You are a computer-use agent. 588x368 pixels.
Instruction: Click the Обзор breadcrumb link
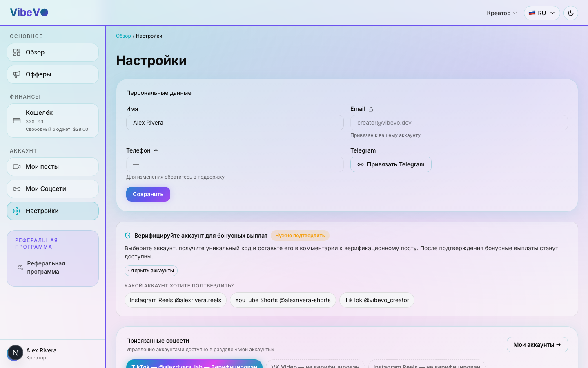point(123,36)
